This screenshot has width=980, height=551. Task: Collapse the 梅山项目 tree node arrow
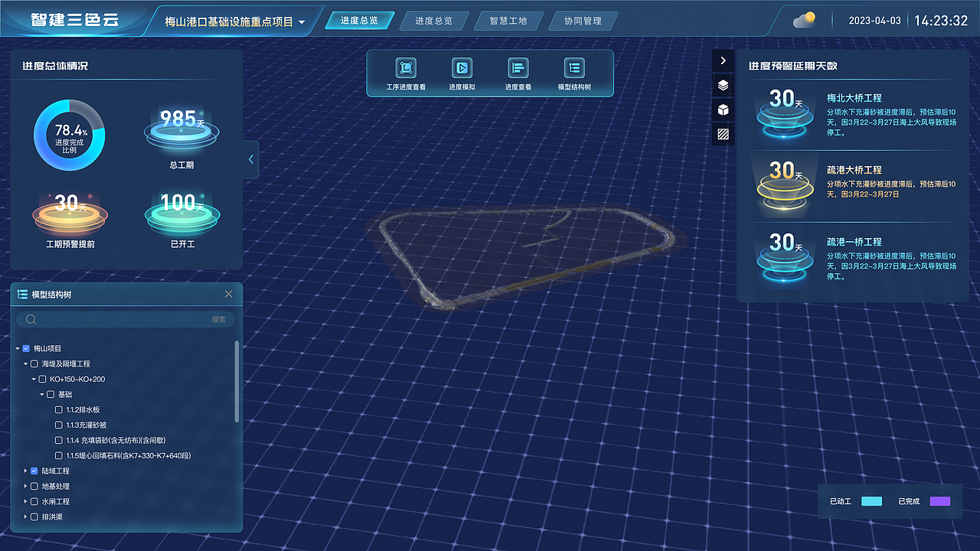[18, 348]
